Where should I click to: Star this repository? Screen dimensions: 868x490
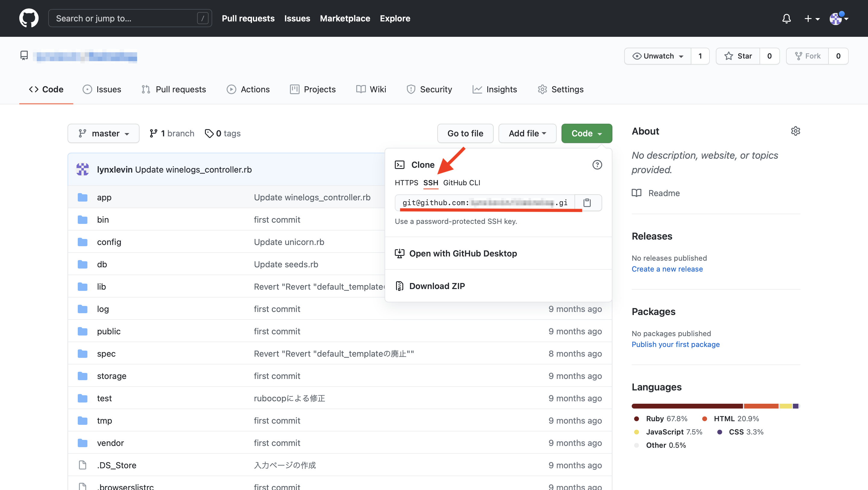click(738, 56)
